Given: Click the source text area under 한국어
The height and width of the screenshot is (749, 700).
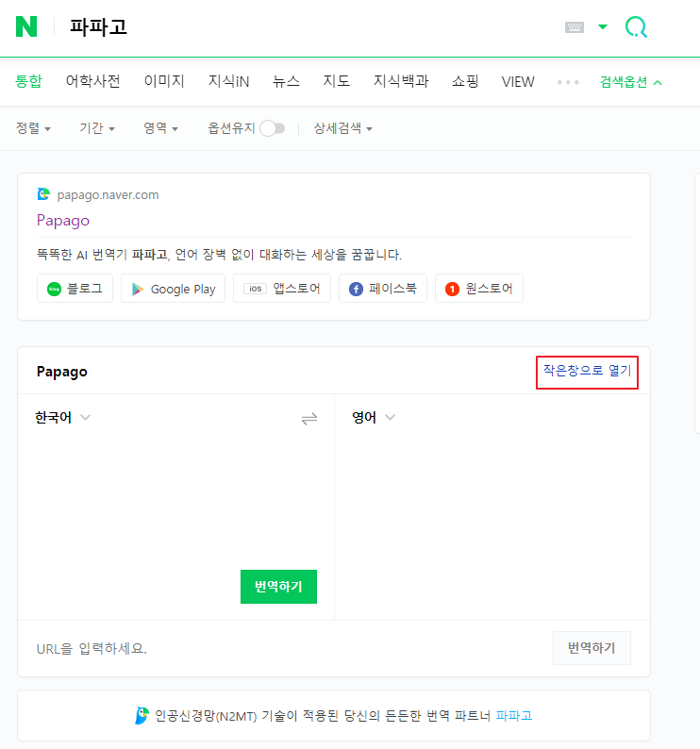Looking at the screenshot, I should pyautogui.click(x=175, y=497).
